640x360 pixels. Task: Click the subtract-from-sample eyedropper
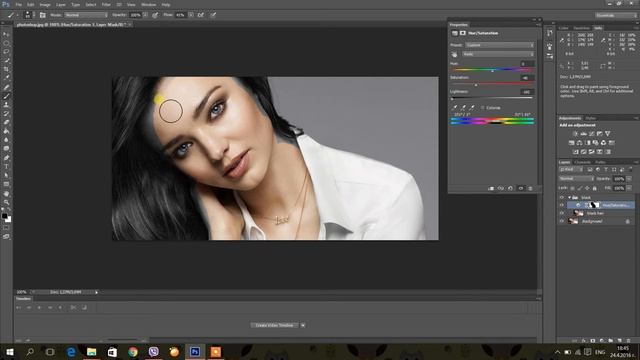[473, 108]
